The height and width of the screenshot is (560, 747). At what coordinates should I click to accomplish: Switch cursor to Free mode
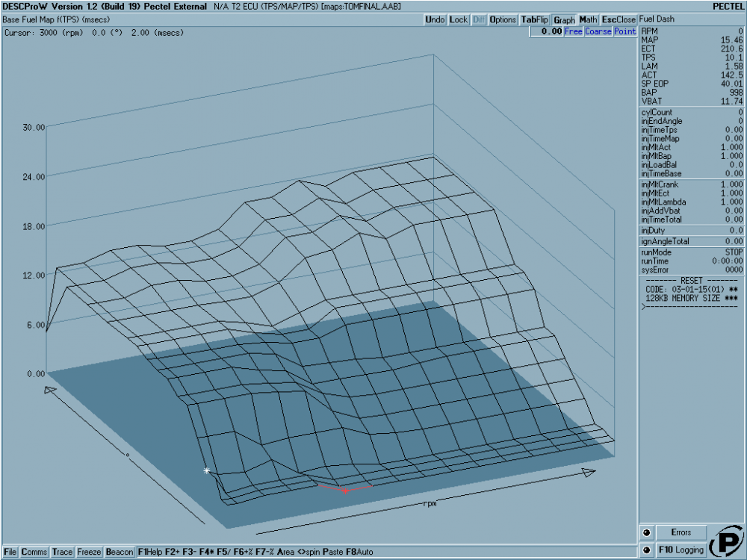pyautogui.click(x=573, y=32)
